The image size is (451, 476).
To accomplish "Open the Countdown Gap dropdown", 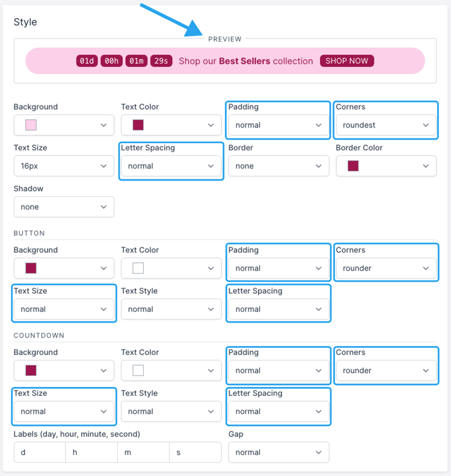I will [278, 453].
